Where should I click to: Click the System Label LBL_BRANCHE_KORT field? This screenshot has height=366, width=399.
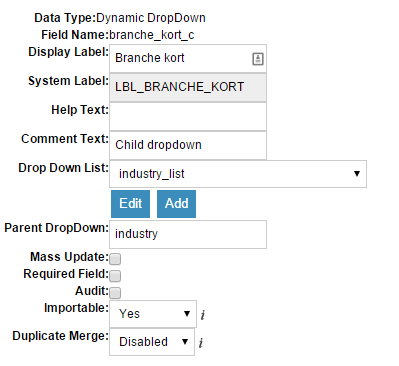coord(188,87)
